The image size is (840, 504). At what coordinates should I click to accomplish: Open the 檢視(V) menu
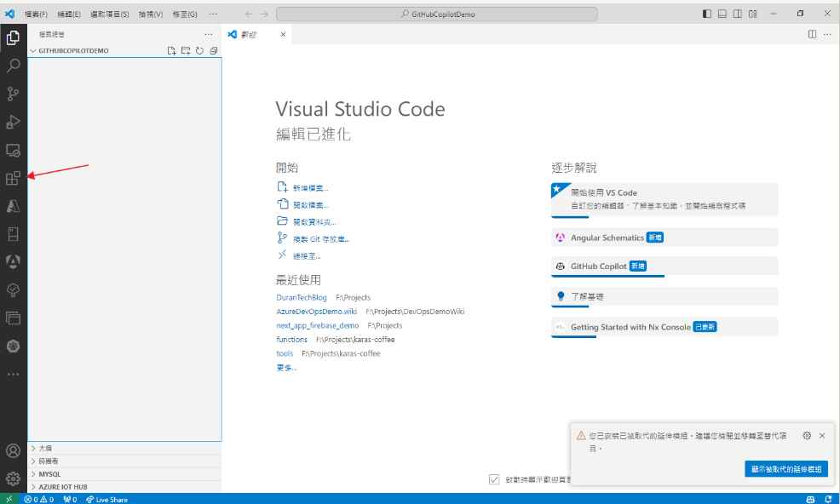[x=151, y=14]
